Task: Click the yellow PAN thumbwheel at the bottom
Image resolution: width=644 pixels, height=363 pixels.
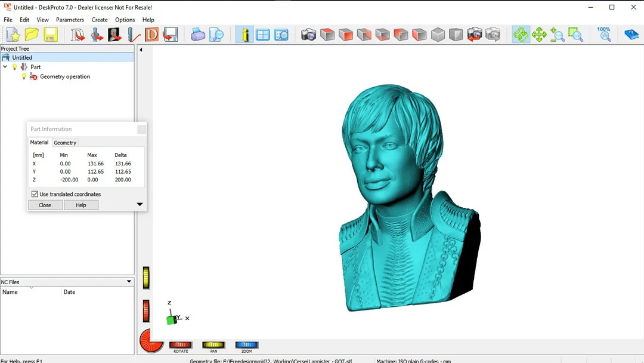Action: point(213,345)
